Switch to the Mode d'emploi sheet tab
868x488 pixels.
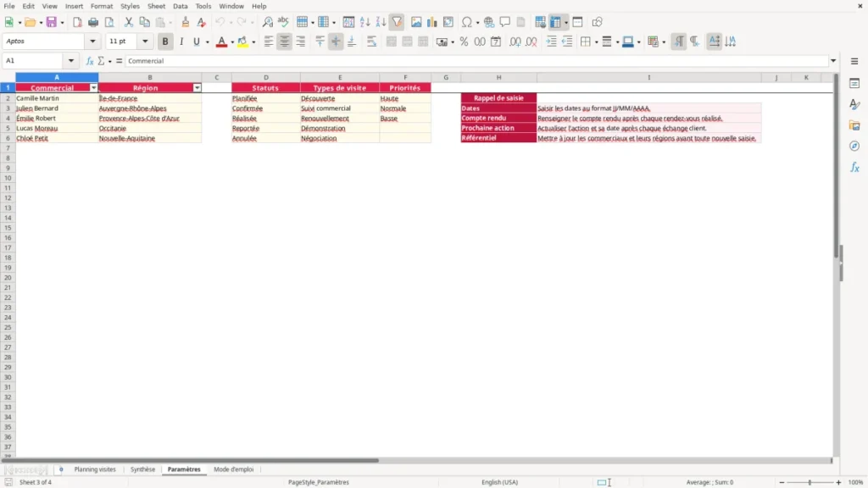(234, 469)
